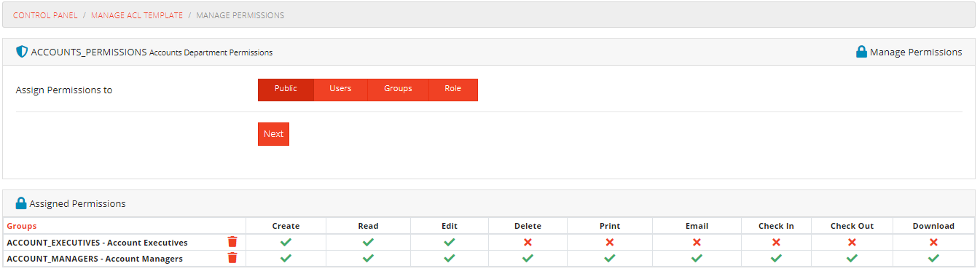Click Delete cross for Account Executives
This screenshot has width=980, height=274.
(528, 242)
